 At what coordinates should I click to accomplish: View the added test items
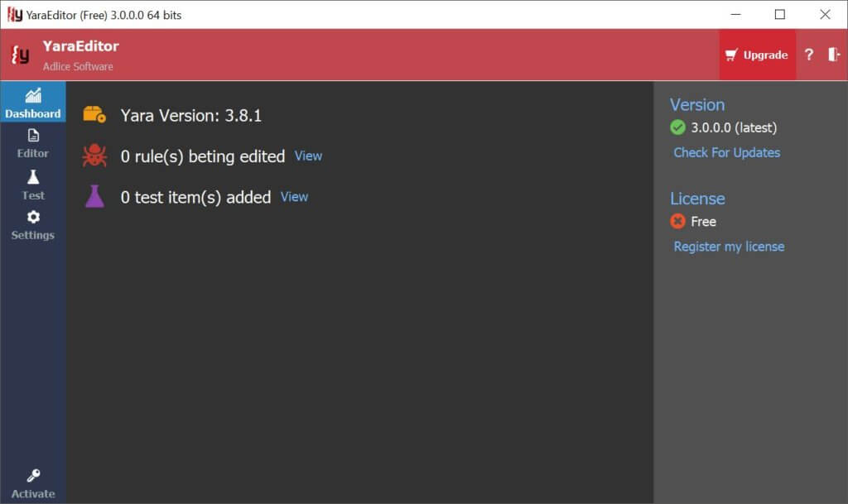tap(294, 197)
